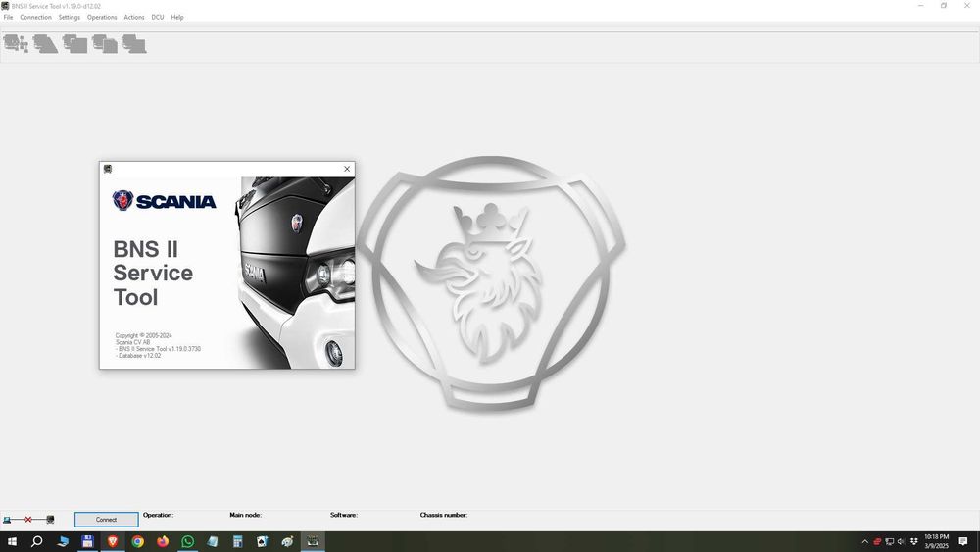Click the toolbar icon with node tree symbol
The image size is (980, 552).
click(16, 44)
